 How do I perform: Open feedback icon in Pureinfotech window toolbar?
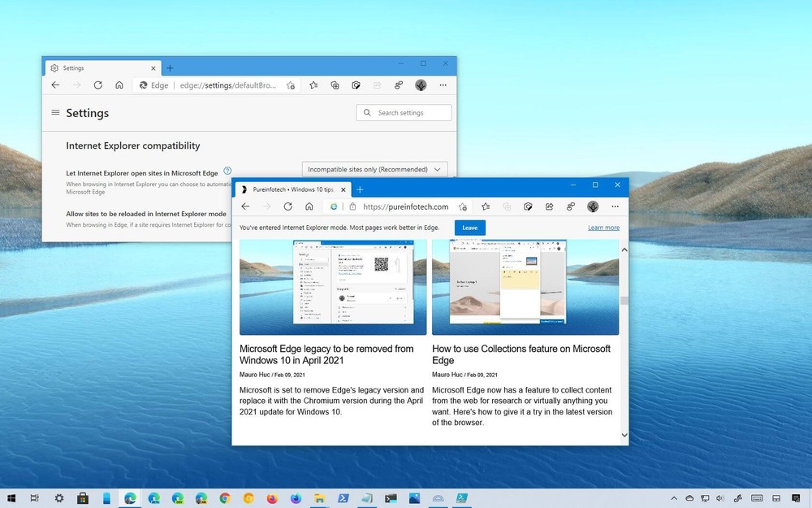[571, 206]
